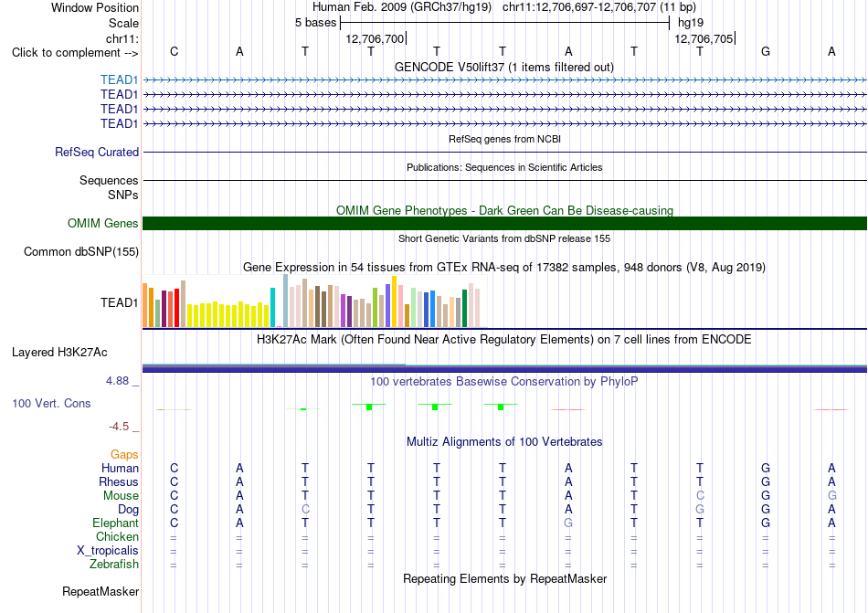Click the SNPs track label

pos(123,195)
